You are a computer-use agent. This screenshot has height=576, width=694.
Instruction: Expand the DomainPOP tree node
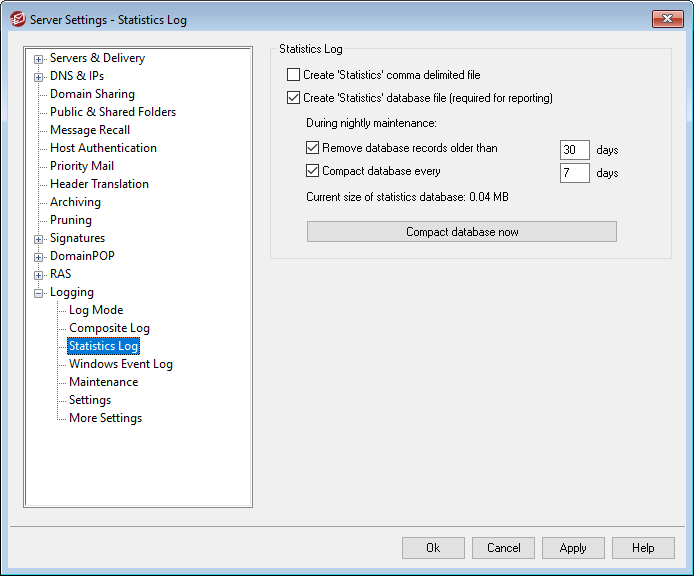pos(39,257)
